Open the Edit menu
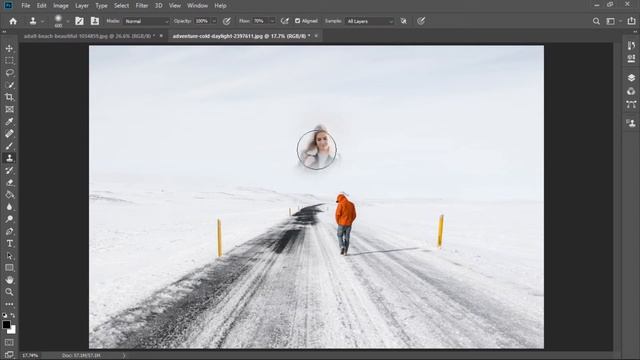 tap(42, 6)
